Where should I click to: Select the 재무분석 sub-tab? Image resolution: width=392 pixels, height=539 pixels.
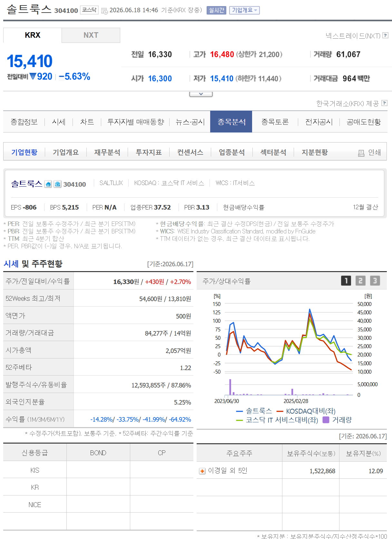[107, 152]
